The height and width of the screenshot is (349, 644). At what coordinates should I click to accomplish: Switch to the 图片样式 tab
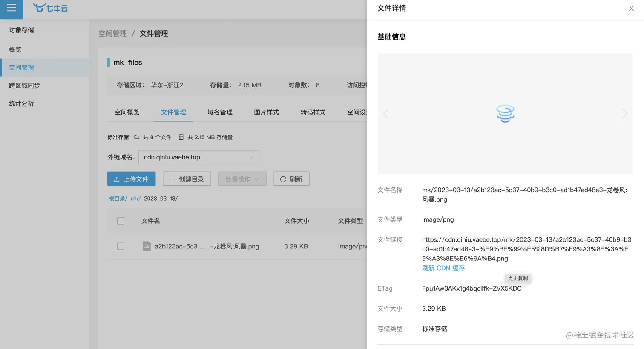click(266, 112)
